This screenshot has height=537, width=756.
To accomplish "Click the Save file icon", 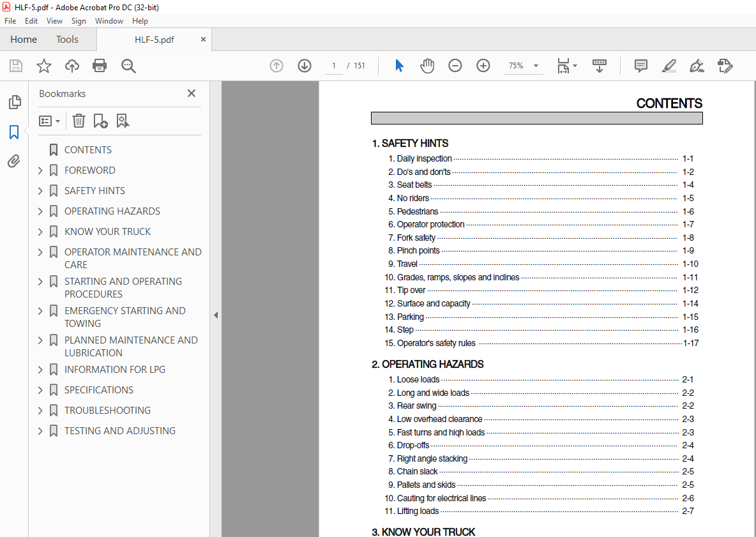I will tap(16, 66).
